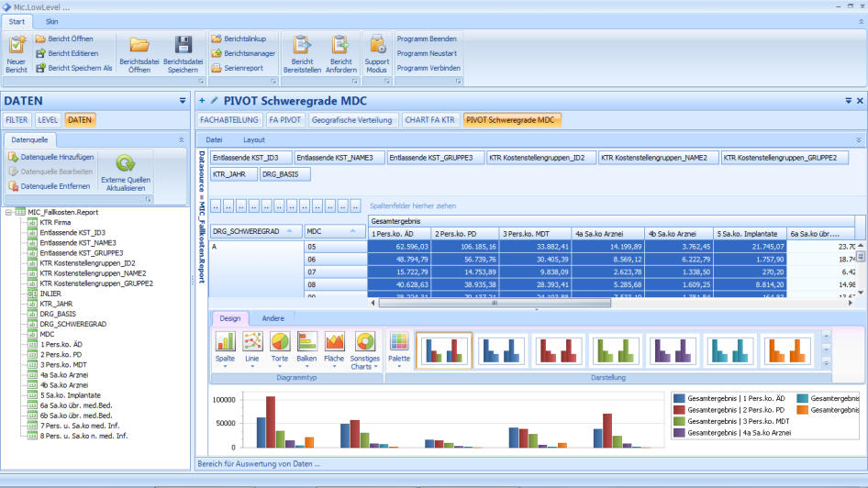Open the Layout menu

(253, 139)
